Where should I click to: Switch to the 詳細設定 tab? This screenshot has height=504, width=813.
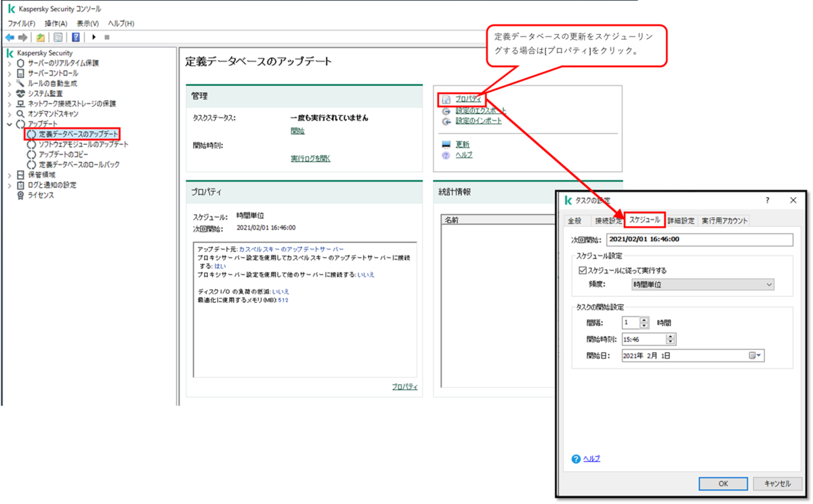point(681,221)
